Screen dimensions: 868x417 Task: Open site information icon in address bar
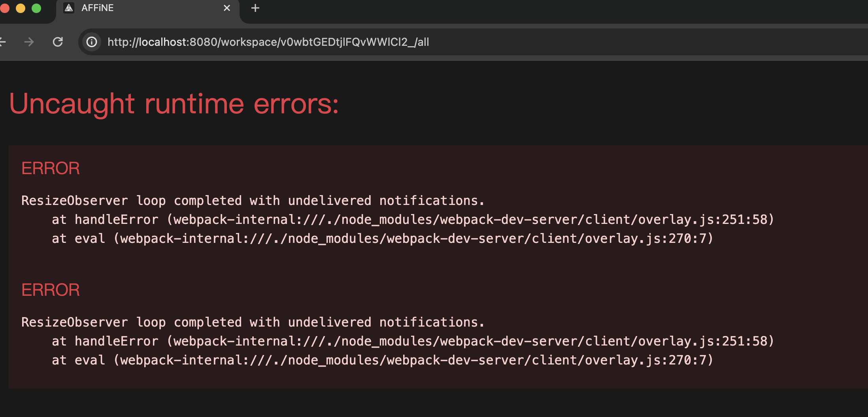point(92,42)
